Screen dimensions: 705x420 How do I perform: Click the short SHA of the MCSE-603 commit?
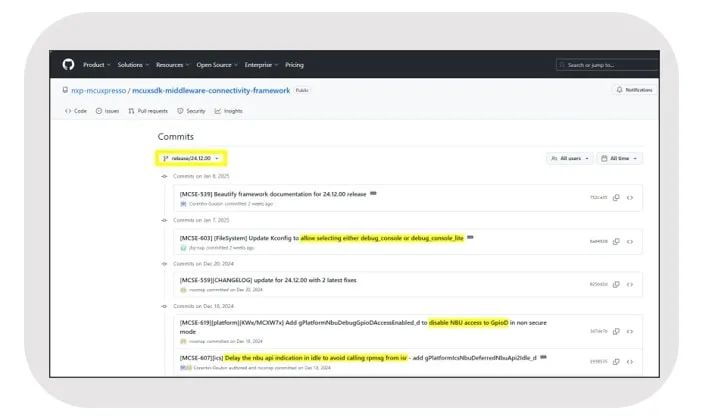pyautogui.click(x=598, y=241)
